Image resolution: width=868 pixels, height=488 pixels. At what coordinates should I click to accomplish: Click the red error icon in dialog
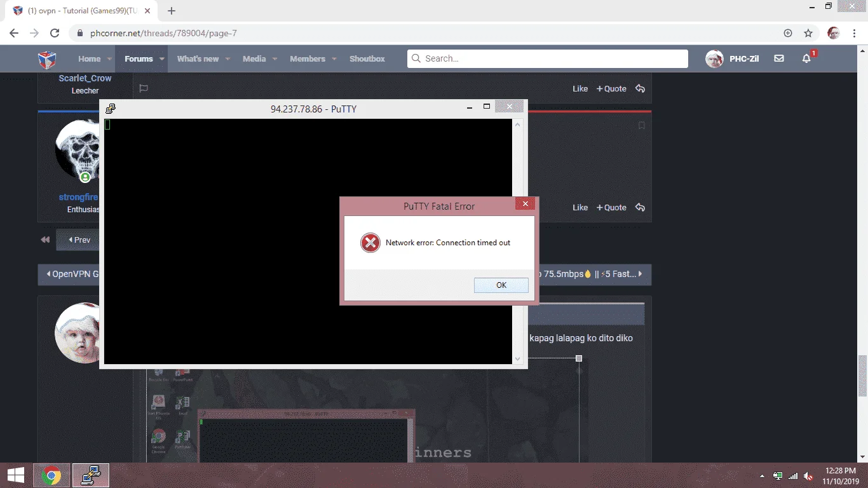tap(370, 243)
